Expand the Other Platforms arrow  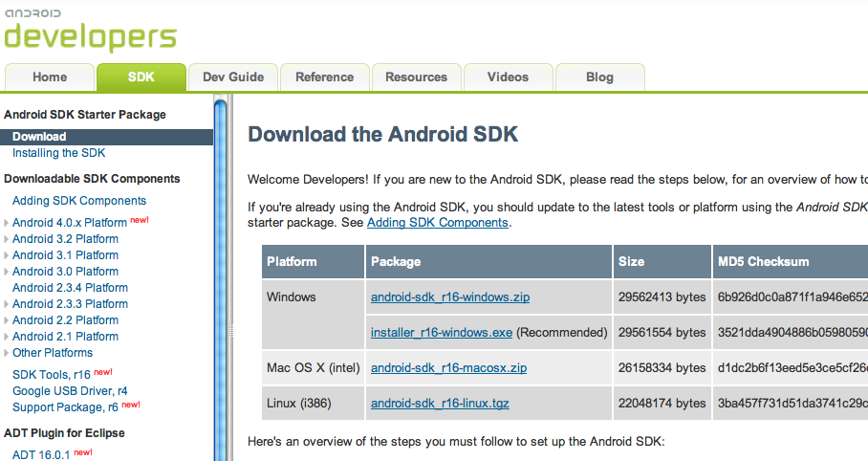tap(7, 353)
